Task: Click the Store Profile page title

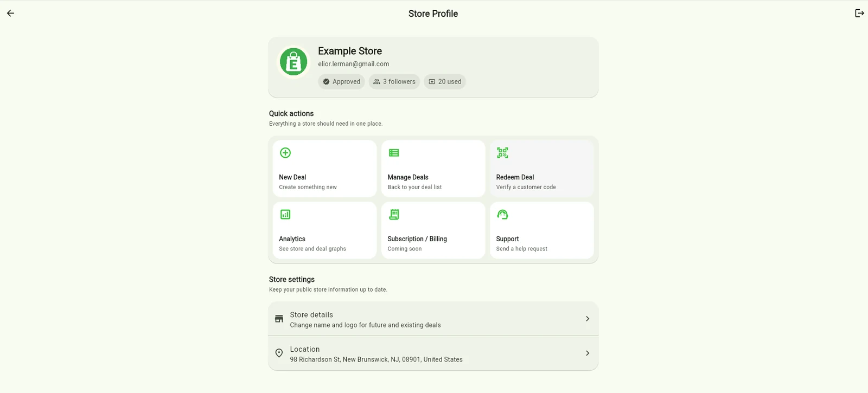Action: click(x=433, y=14)
